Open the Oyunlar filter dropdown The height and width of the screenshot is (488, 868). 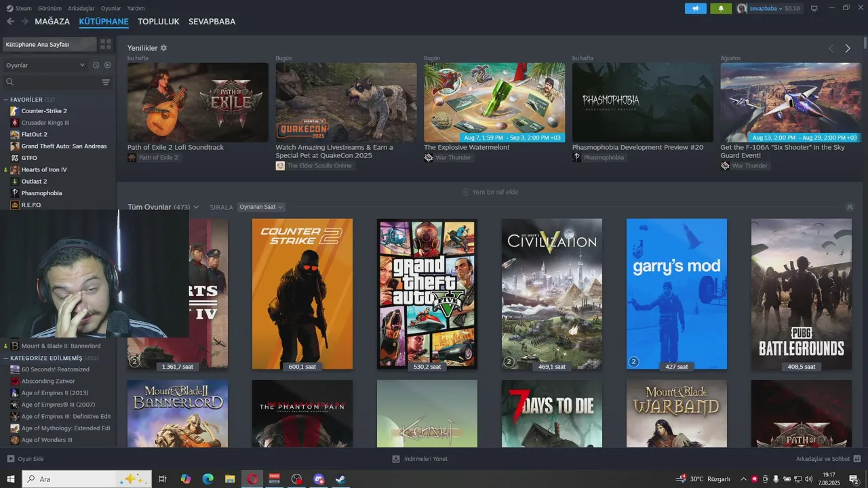[45, 65]
